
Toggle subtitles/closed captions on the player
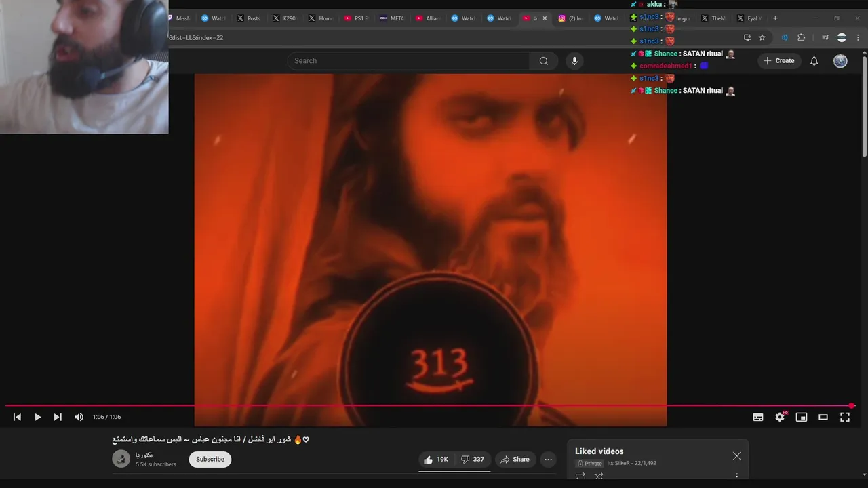click(x=758, y=418)
